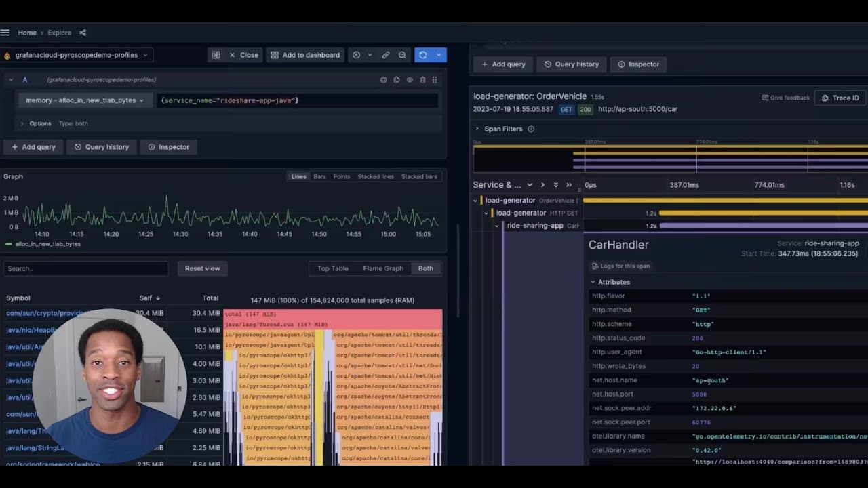Image resolution: width=868 pixels, height=488 pixels.
Task: Switch to the Flame Graph view
Action: click(383, 268)
